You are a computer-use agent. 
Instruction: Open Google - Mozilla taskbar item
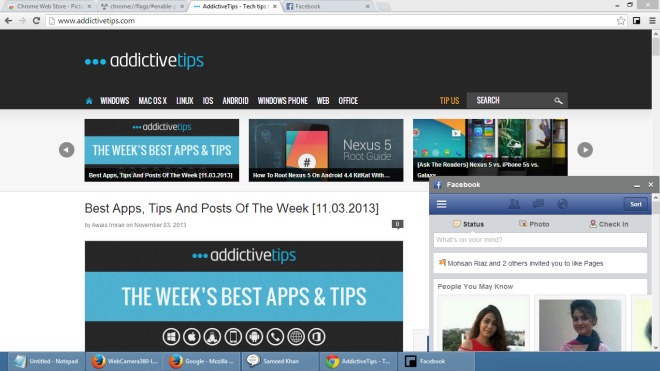tap(202, 361)
